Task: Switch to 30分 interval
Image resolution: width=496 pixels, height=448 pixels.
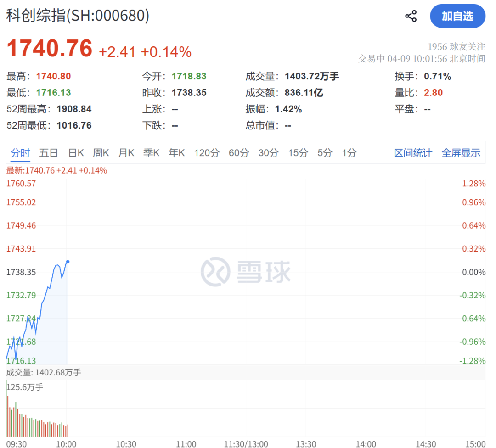Action: point(268,153)
